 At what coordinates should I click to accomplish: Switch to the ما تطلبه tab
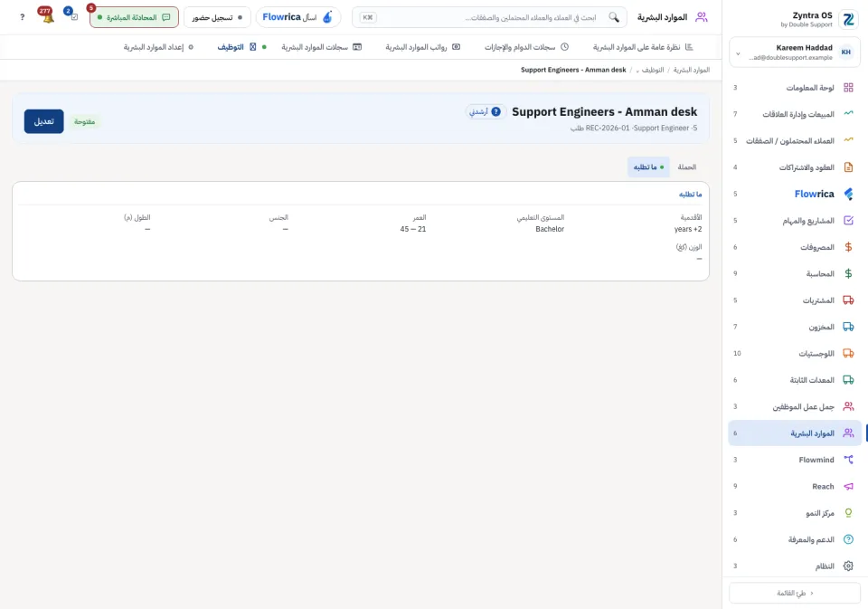[648, 167]
